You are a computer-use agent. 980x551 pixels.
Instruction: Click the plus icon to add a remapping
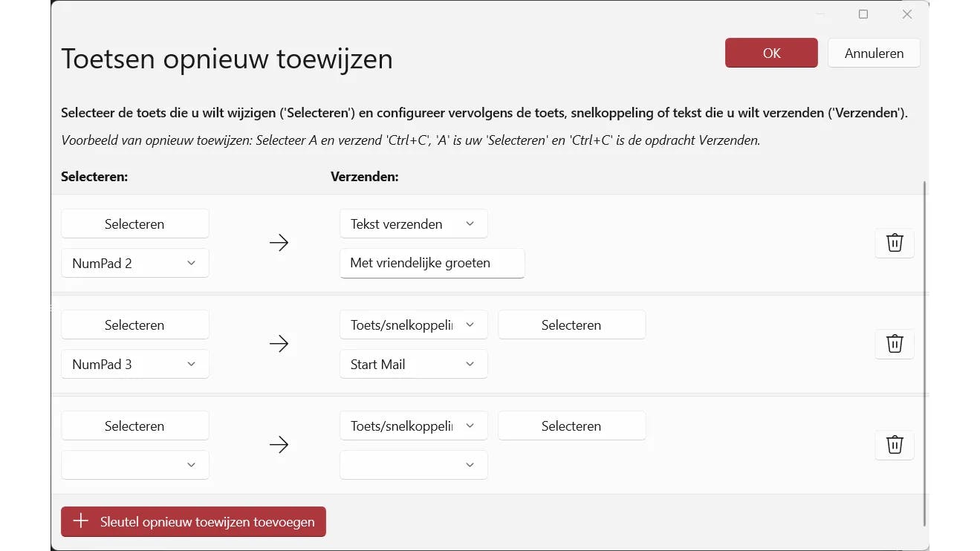81,521
